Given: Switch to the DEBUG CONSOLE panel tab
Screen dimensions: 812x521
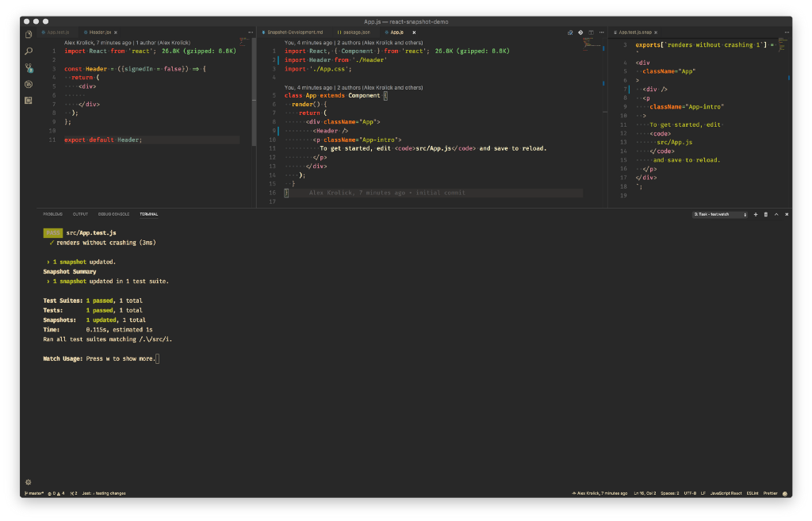Looking at the screenshot, I should pos(113,214).
